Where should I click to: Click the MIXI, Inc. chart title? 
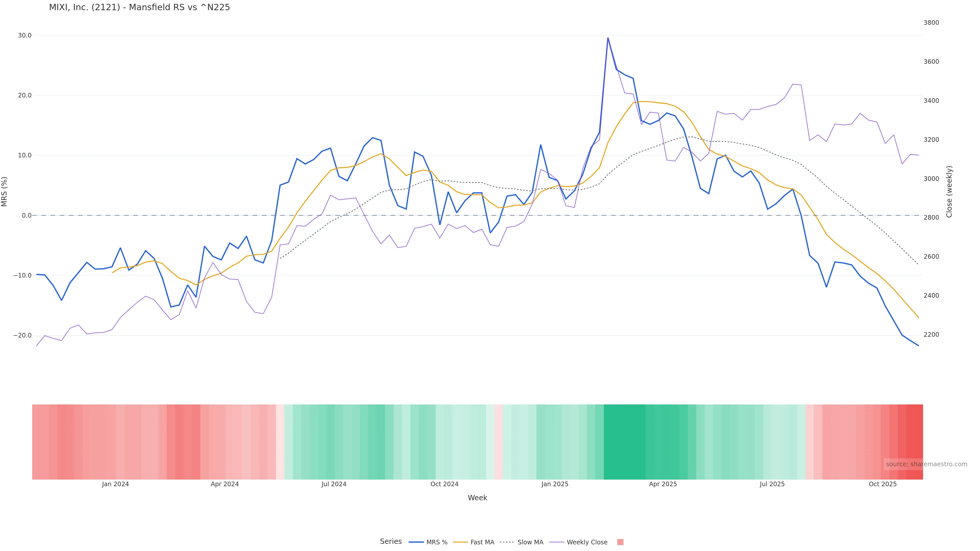coord(139,8)
